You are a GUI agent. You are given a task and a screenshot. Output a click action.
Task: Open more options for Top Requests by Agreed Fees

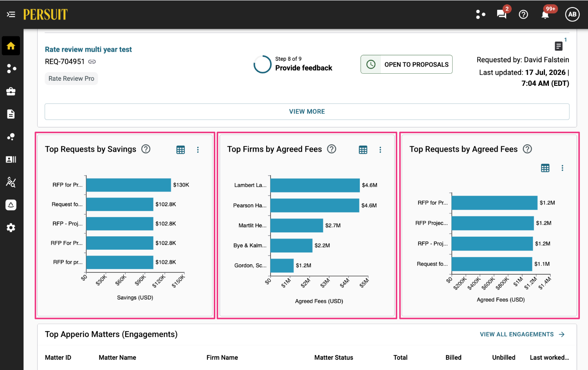[x=562, y=168]
